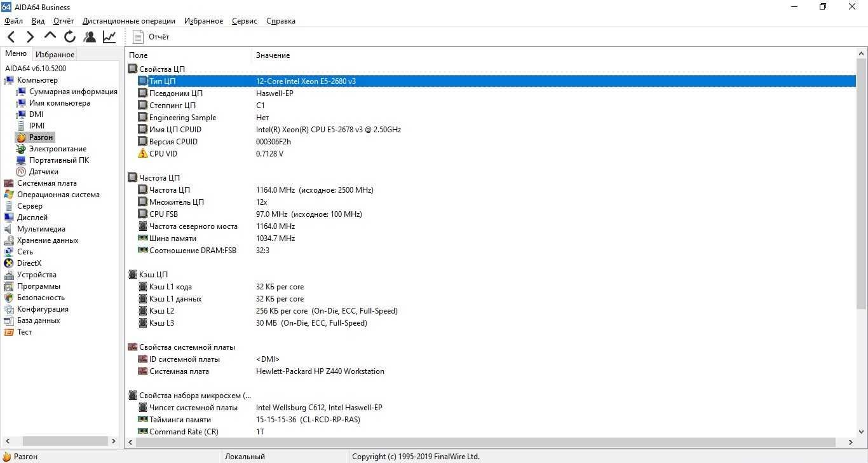Expand the Безопасность category
Screen dimensions: 868x463
click(41, 298)
